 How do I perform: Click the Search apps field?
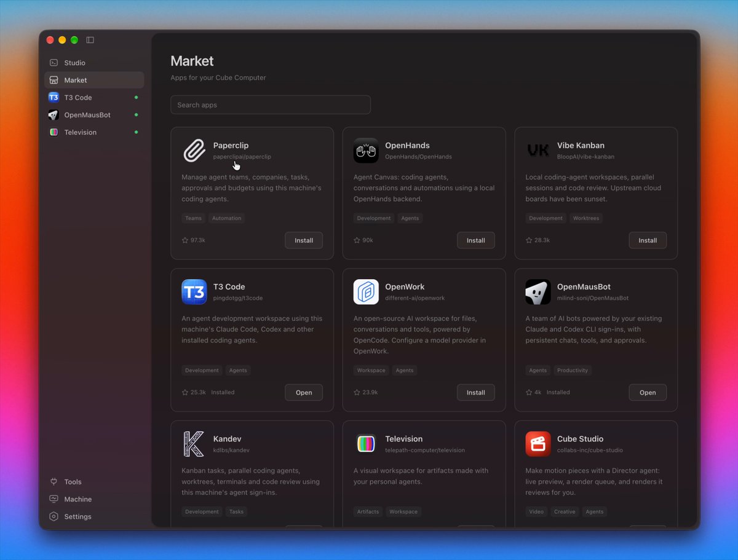pos(271,105)
